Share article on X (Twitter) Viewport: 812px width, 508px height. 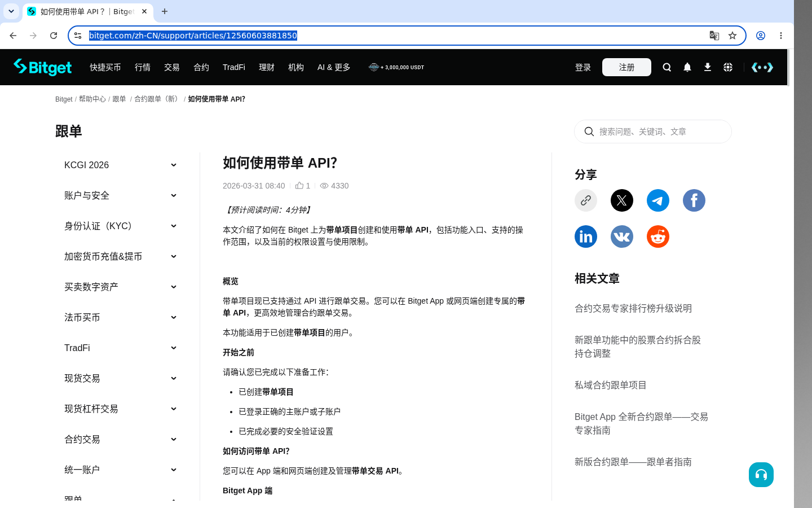tap(622, 200)
